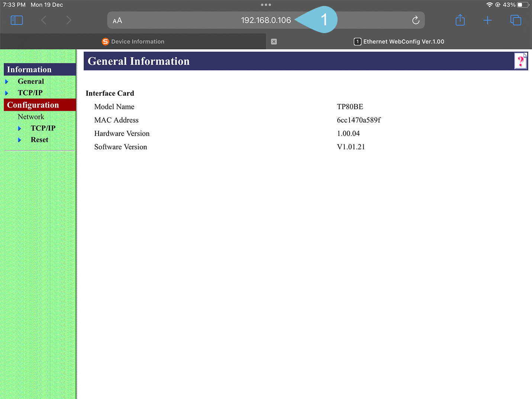
Task: Reload the page with the refresh icon
Action: coord(416,20)
